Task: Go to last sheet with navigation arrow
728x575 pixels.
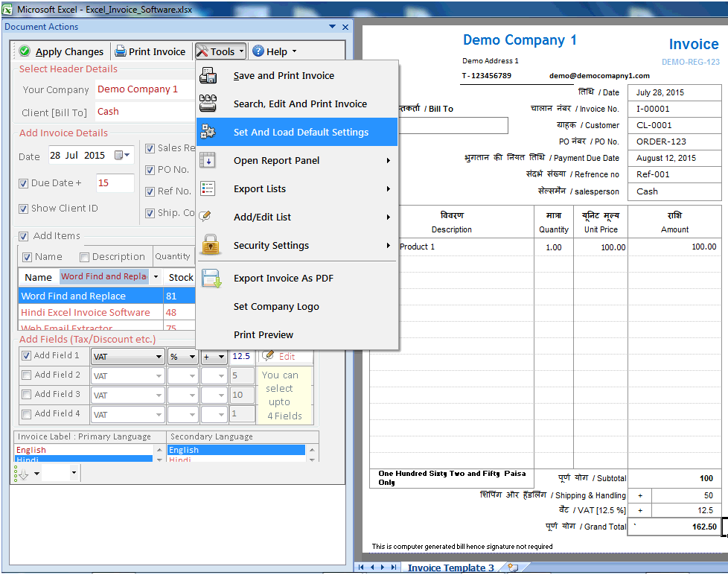Action: click(x=393, y=567)
